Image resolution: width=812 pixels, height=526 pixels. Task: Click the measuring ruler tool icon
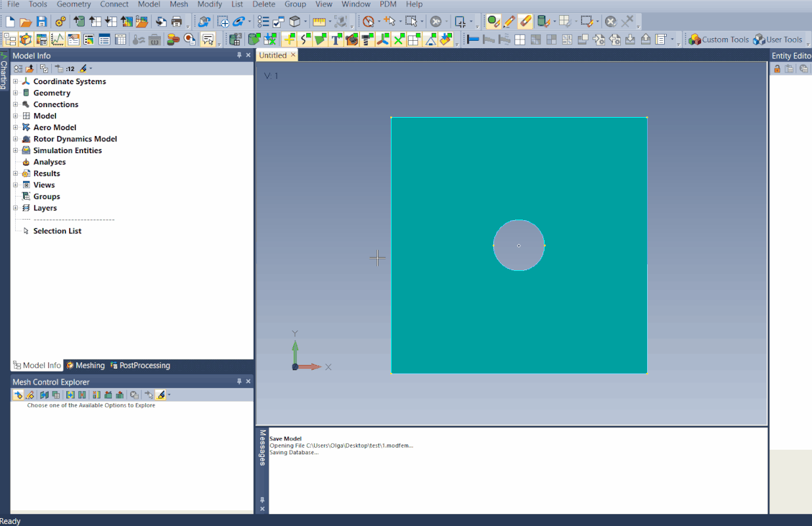(318, 22)
